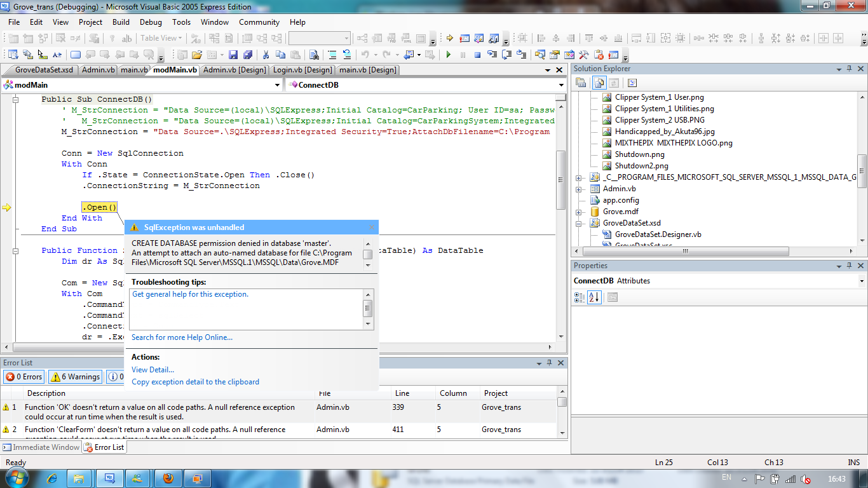Click the Uncomment selected lines icon
868x488 pixels.
coord(347,55)
